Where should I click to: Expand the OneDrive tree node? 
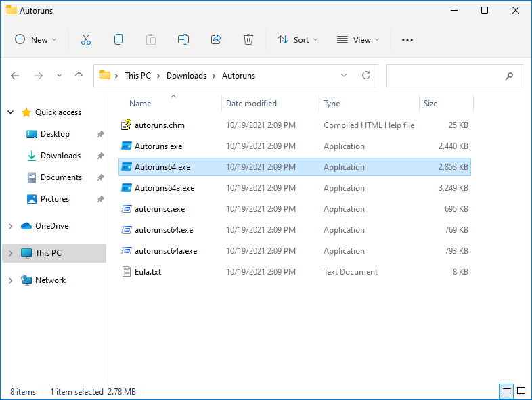pyautogui.click(x=11, y=226)
